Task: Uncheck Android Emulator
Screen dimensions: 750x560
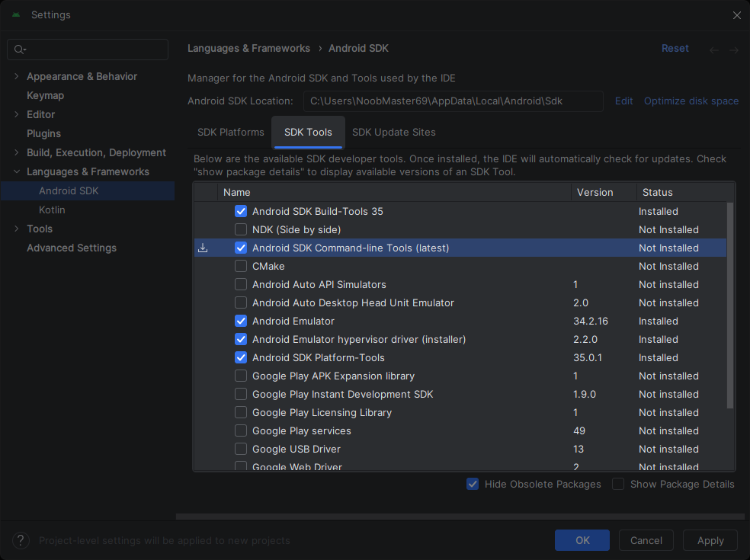Action: 241,321
